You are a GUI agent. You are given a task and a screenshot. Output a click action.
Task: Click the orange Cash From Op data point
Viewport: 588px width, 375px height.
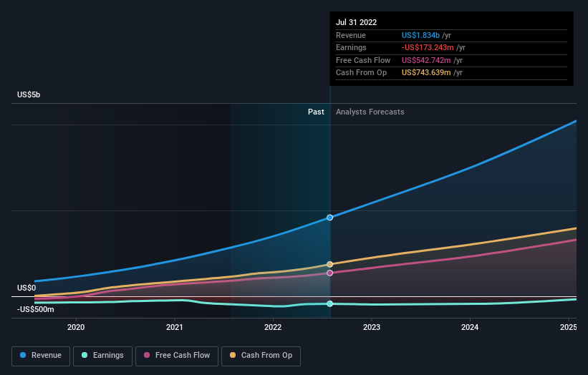[329, 264]
